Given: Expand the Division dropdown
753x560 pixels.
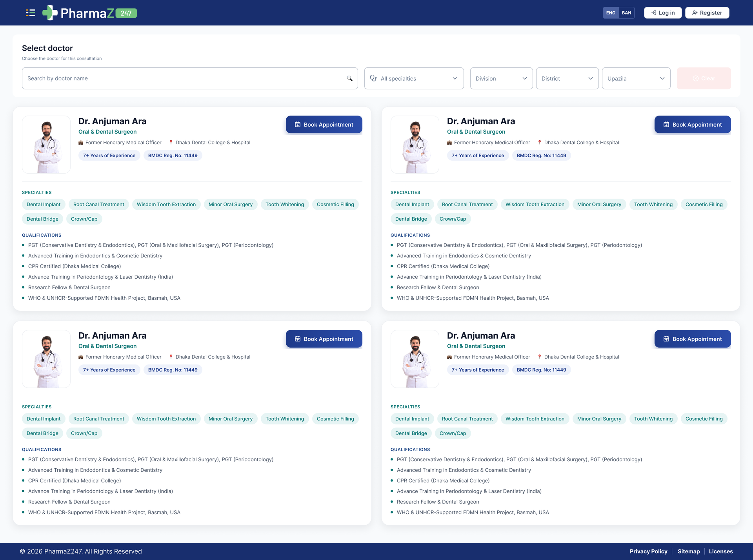Looking at the screenshot, I should click(x=501, y=78).
